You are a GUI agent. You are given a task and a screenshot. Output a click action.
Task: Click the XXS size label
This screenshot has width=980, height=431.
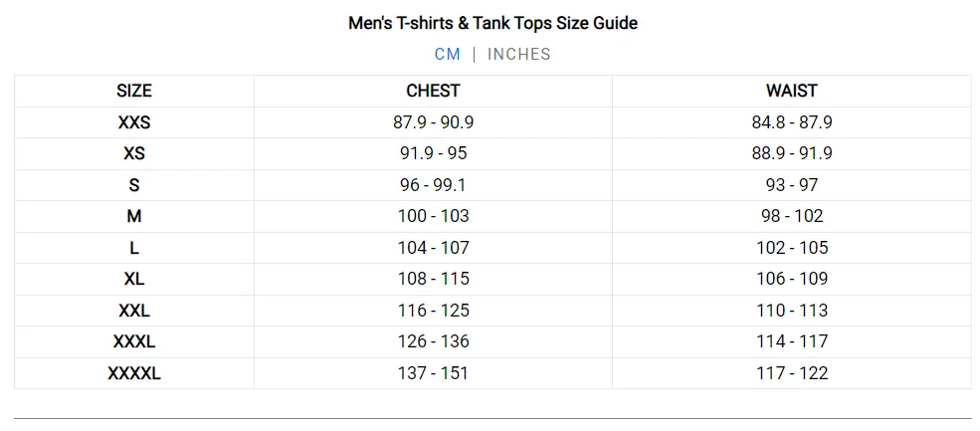pos(134,122)
